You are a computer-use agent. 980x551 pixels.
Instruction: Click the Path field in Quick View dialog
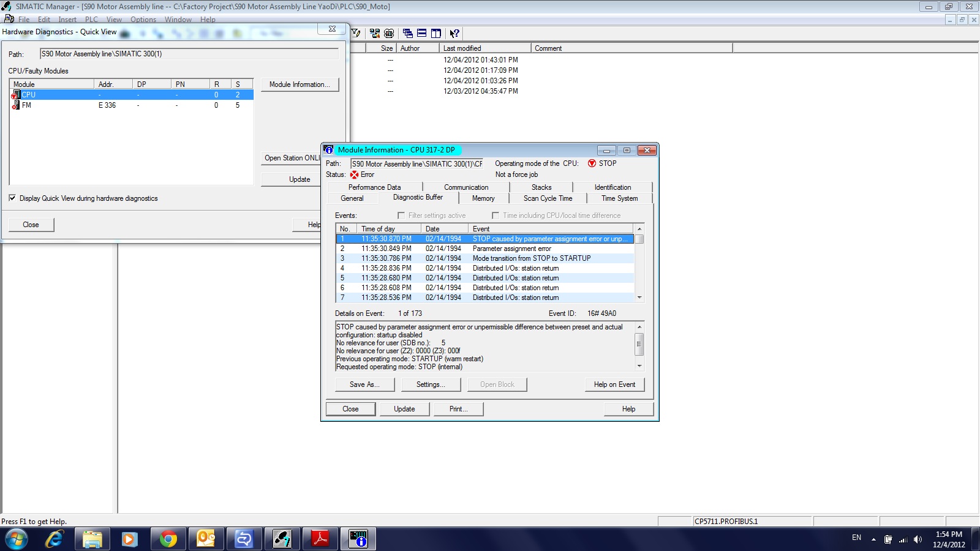(189, 54)
